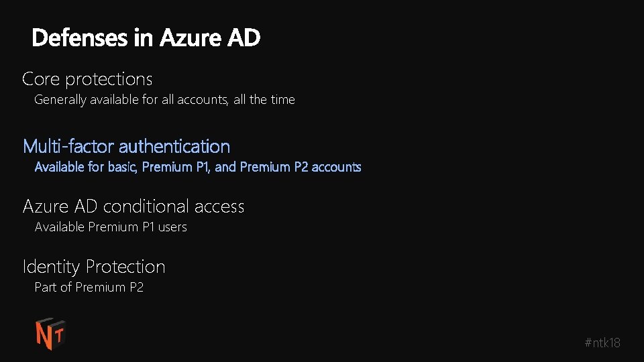Click the 'Available Premium P1 users' line
Viewport: 644px width, 362px height.
coord(111,227)
